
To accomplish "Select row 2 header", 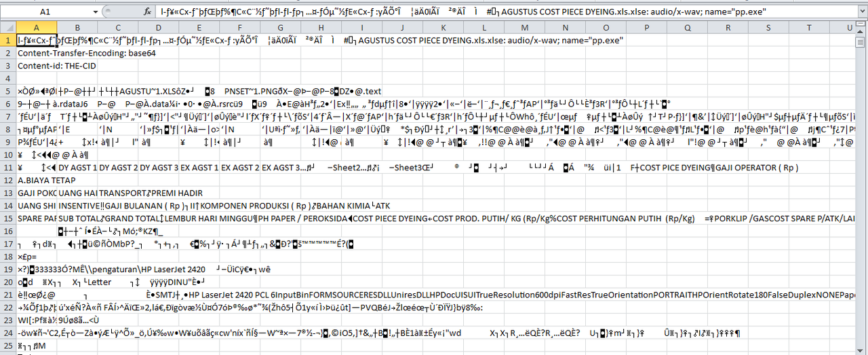I will pos(8,53).
